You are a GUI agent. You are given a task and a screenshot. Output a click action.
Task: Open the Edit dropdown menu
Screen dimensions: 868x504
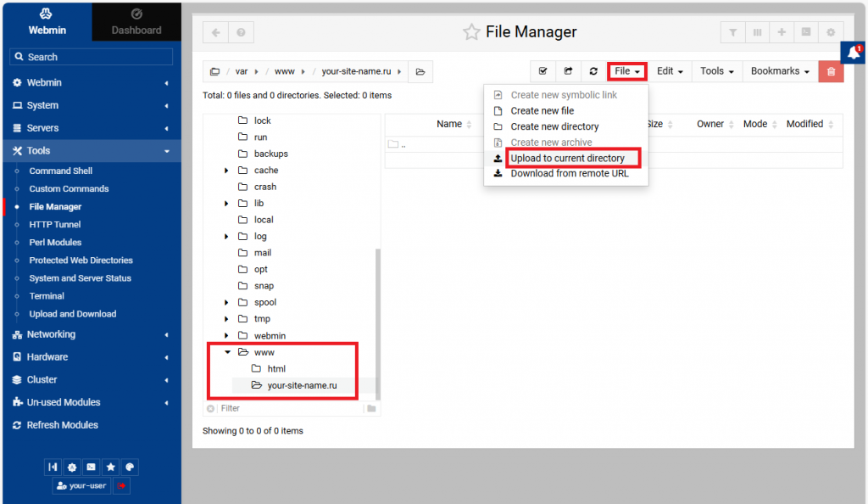coord(670,71)
